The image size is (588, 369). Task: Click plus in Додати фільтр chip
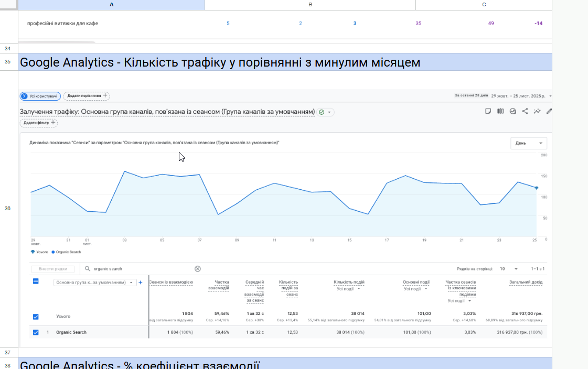click(x=53, y=123)
